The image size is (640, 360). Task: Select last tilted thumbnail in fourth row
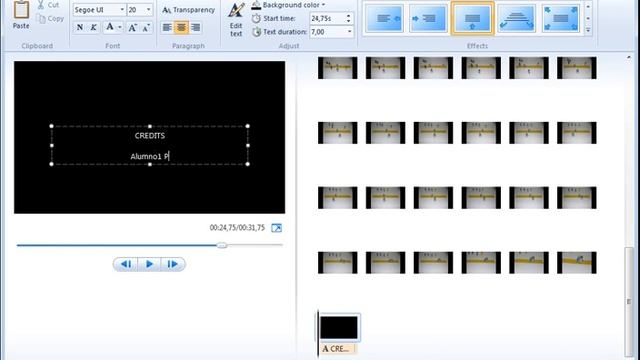click(576, 262)
